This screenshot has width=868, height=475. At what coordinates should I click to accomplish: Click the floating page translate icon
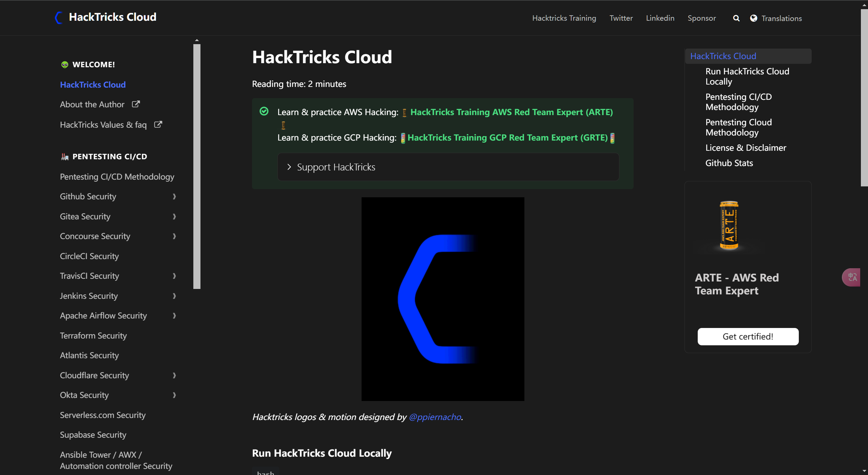852,277
